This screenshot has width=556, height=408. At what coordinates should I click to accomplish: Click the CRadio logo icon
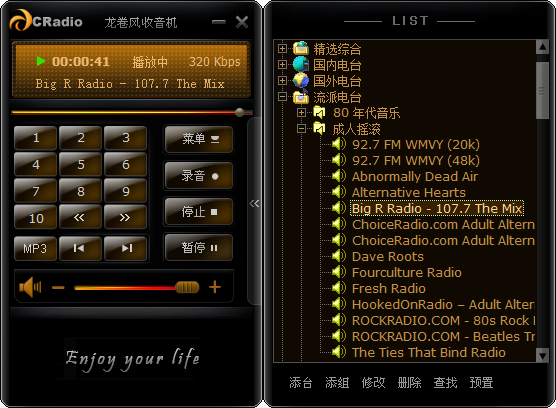click(x=21, y=20)
